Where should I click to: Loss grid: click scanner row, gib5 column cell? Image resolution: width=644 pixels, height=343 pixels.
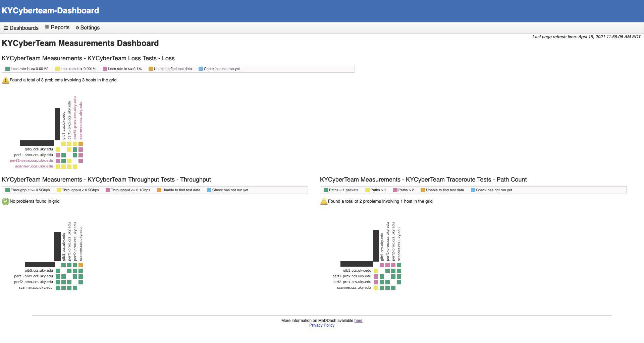coord(63,166)
